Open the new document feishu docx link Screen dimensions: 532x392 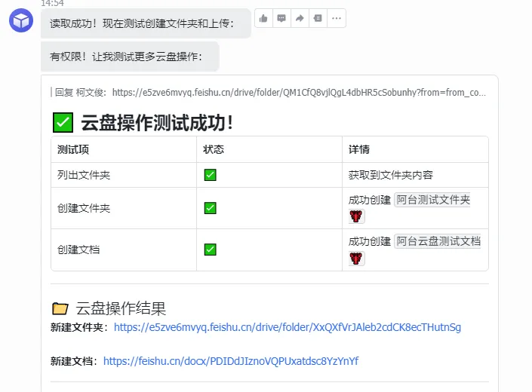tap(231, 361)
